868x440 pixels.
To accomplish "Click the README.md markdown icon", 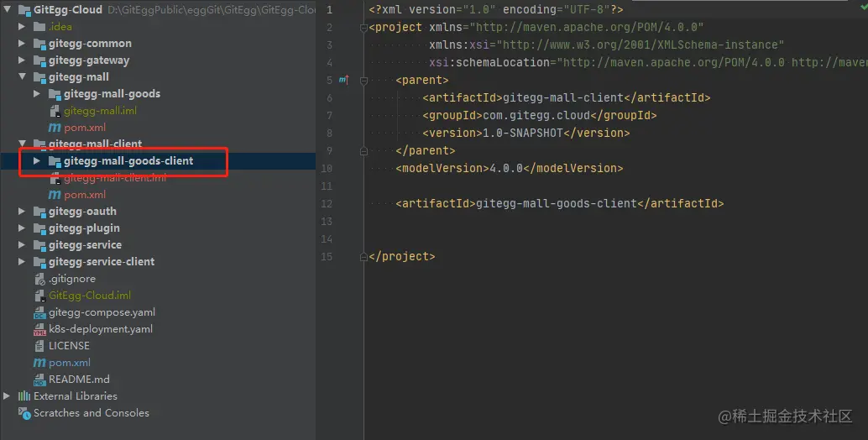I will click(39, 379).
